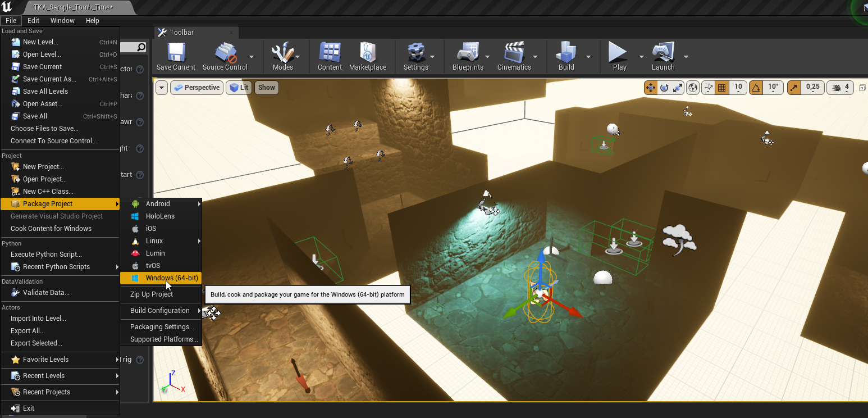Click the Perspective viewport button
The height and width of the screenshot is (418, 868).
point(197,88)
